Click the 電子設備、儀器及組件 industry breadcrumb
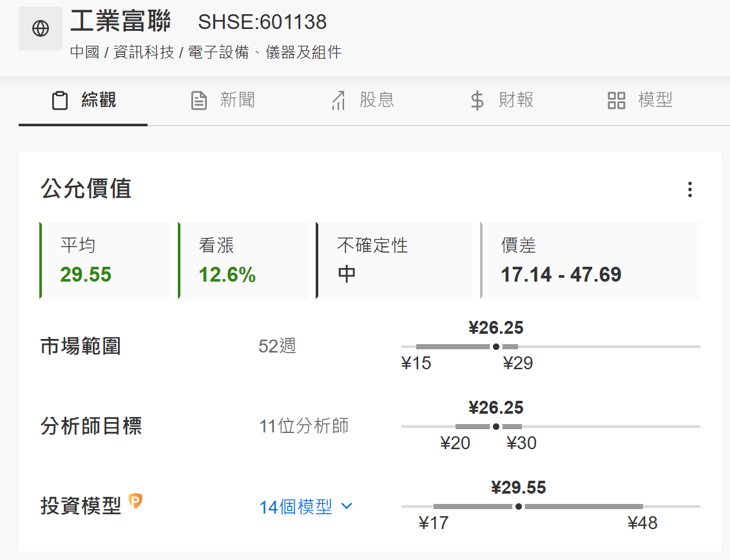 tap(265, 52)
